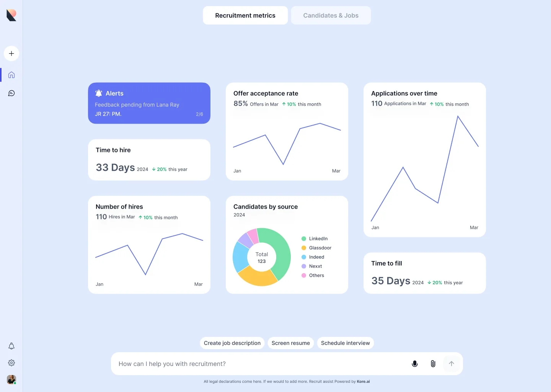The image size is (551, 392).
Task: Attach a file using the paperclip icon
Action: tap(433, 363)
